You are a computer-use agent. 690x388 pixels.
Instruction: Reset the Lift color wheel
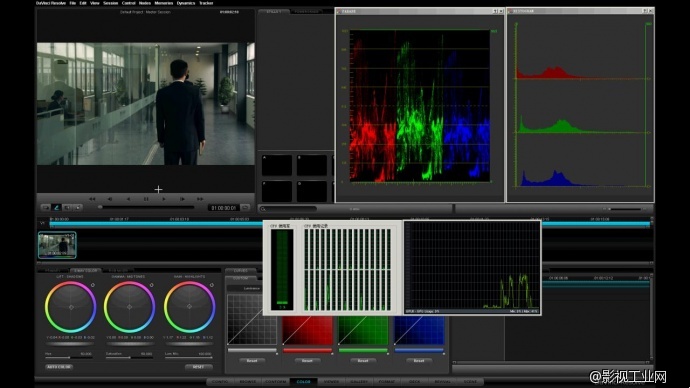click(92, 285)
